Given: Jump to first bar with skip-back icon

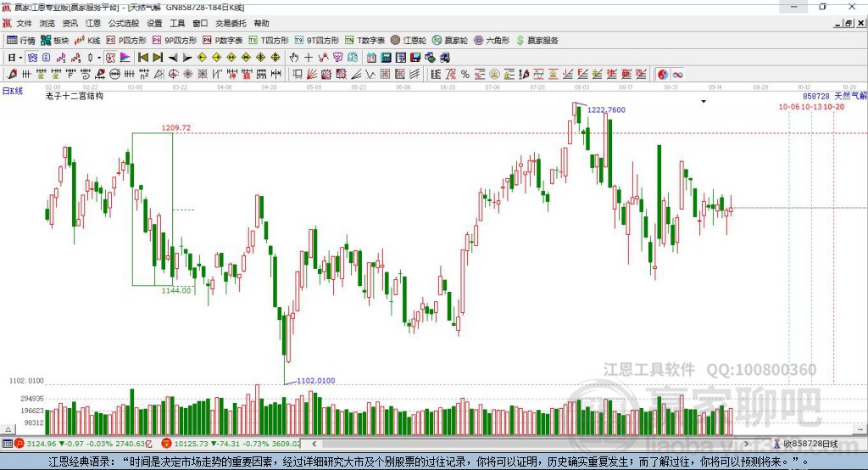Looking at the screenshot, I should click(x=142, y=58).
